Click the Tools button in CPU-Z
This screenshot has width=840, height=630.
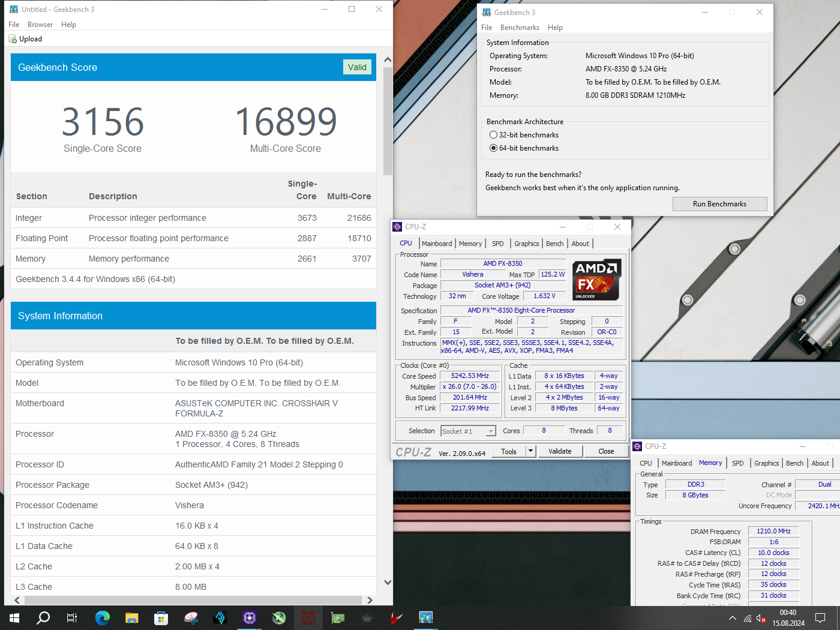pos(509,451)
